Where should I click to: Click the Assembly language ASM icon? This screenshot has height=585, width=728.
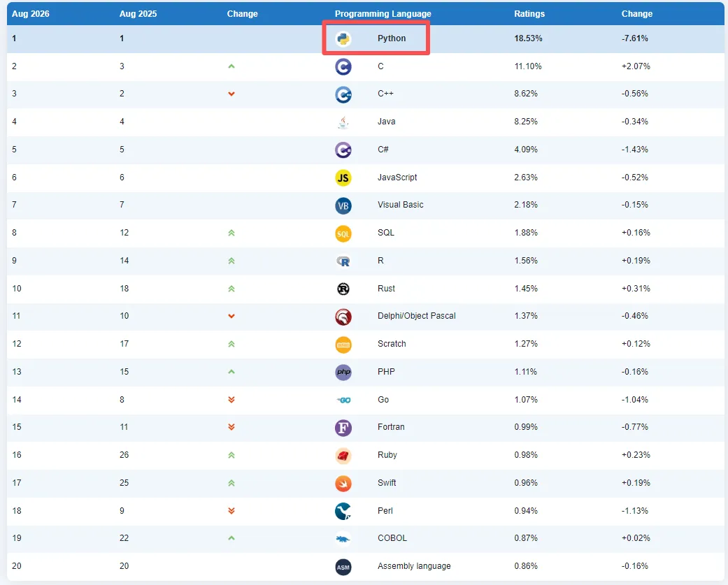tap(343, 567)
